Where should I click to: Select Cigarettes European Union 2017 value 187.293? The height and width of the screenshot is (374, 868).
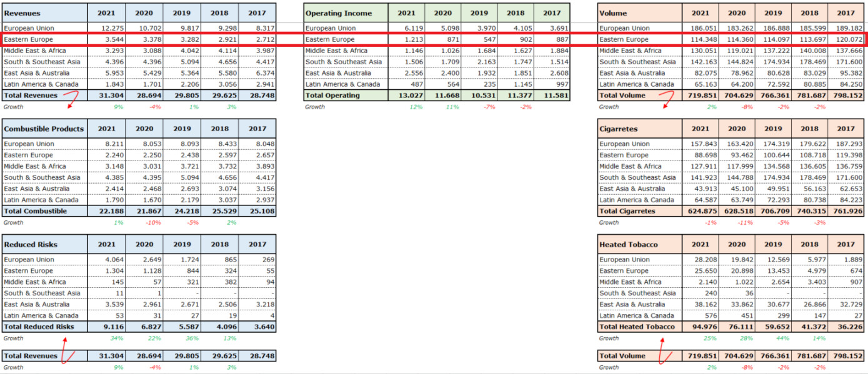[849, 144]
